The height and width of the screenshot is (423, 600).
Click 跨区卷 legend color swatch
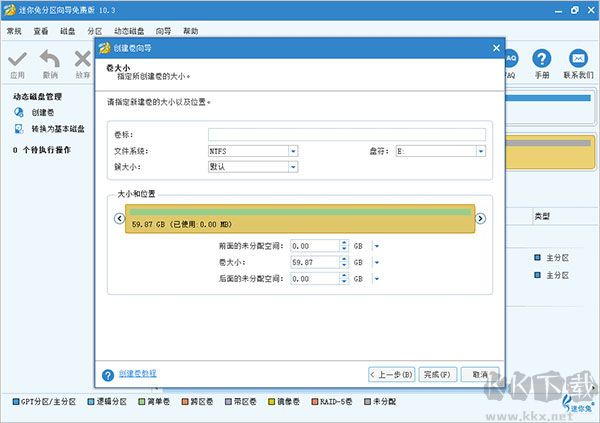click(185, 402)
